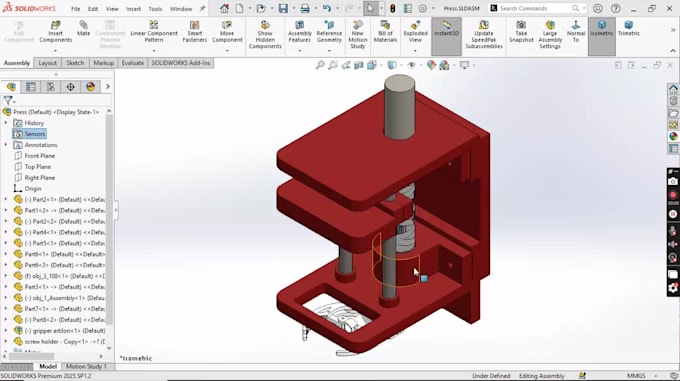Open Reference Geometry
The height and width of the screenshot is (381, 680).
coord(329,32)
